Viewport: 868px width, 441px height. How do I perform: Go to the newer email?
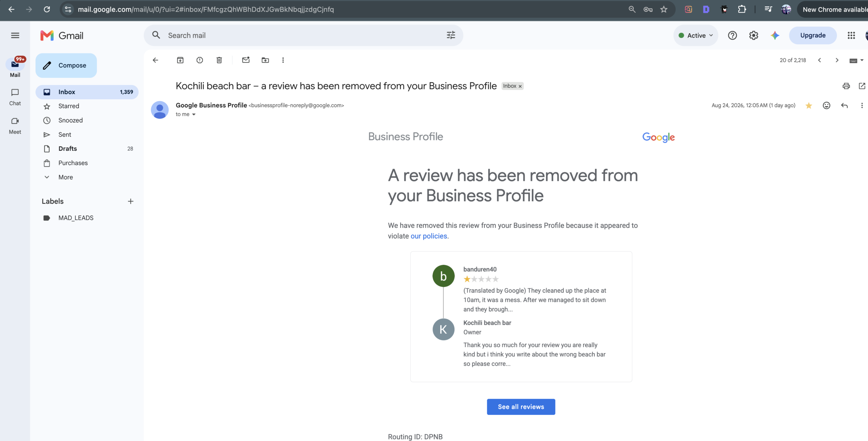pos(820,60)
